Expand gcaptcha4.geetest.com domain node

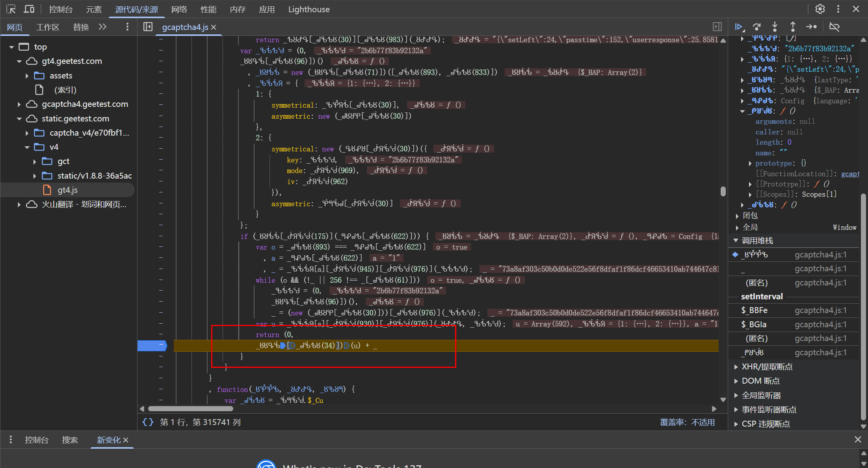pos(19,104)
